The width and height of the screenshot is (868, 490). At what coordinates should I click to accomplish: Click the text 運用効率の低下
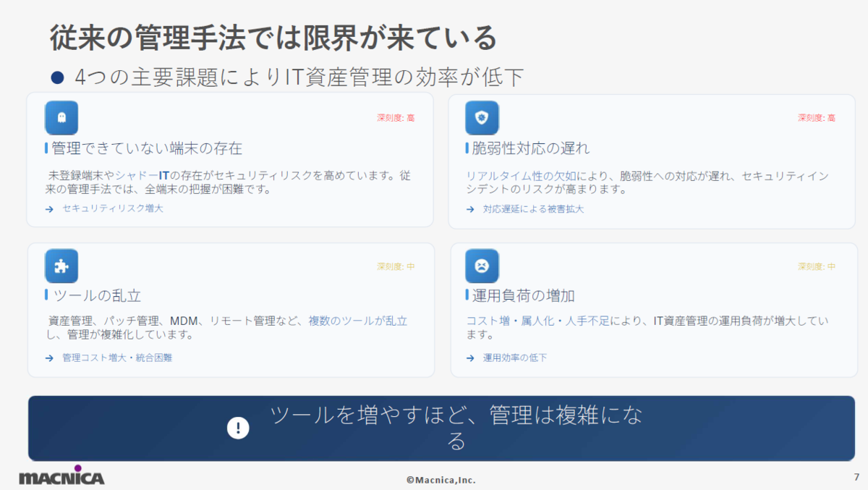(515, 358)
